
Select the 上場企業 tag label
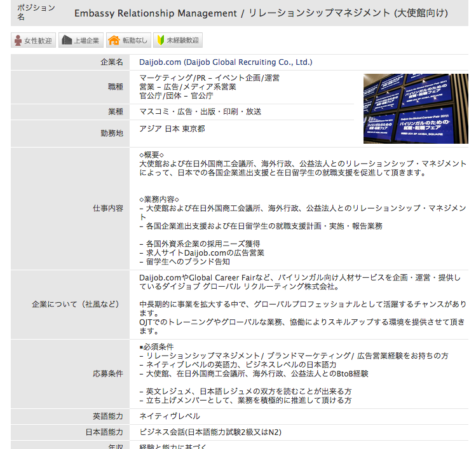click(87, 41)
